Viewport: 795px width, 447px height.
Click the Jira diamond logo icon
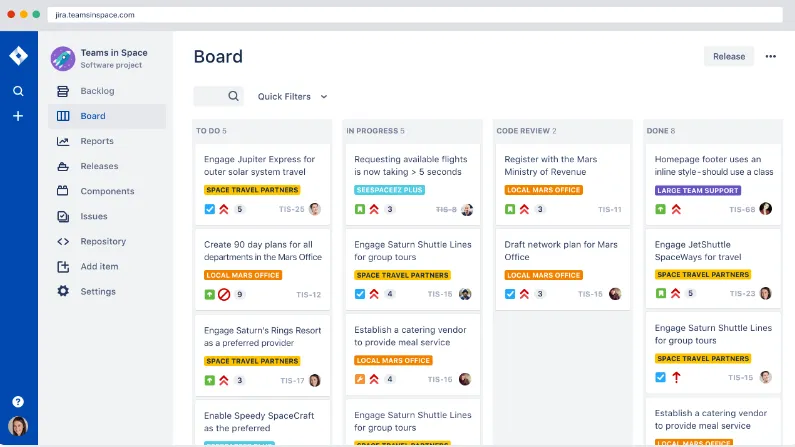pyautogui.click(x=18, y=56)
